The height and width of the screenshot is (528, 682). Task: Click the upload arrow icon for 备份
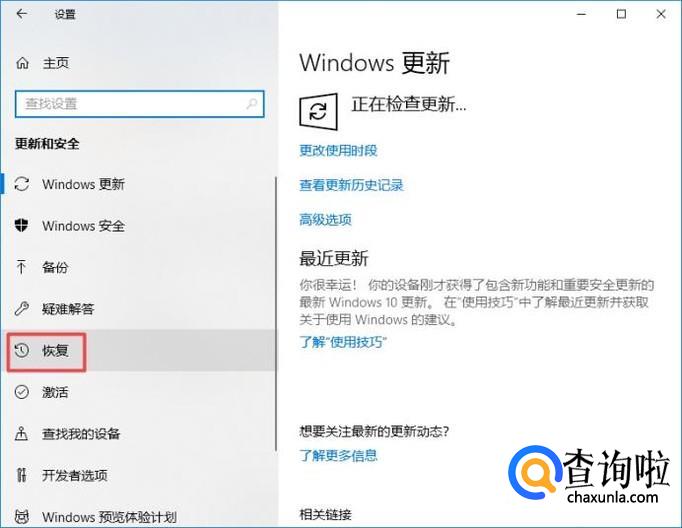(x=21, y=267)
